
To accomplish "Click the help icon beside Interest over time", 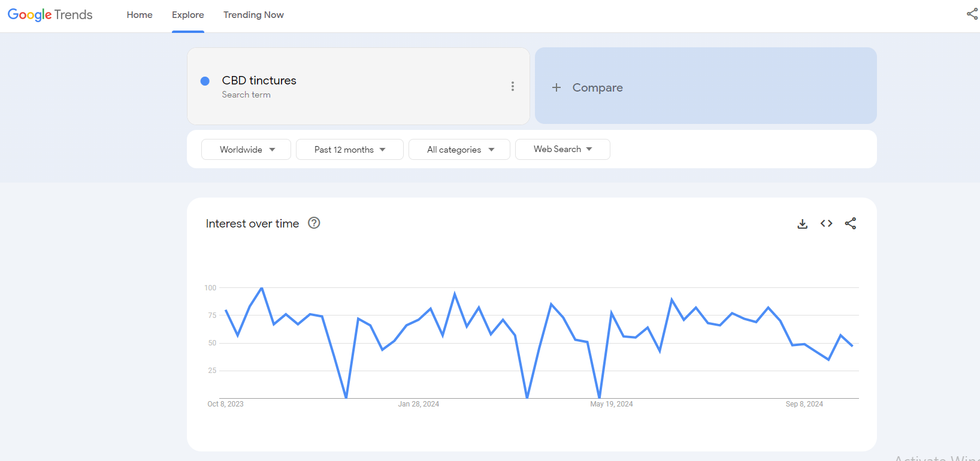I will click(314, 223).
